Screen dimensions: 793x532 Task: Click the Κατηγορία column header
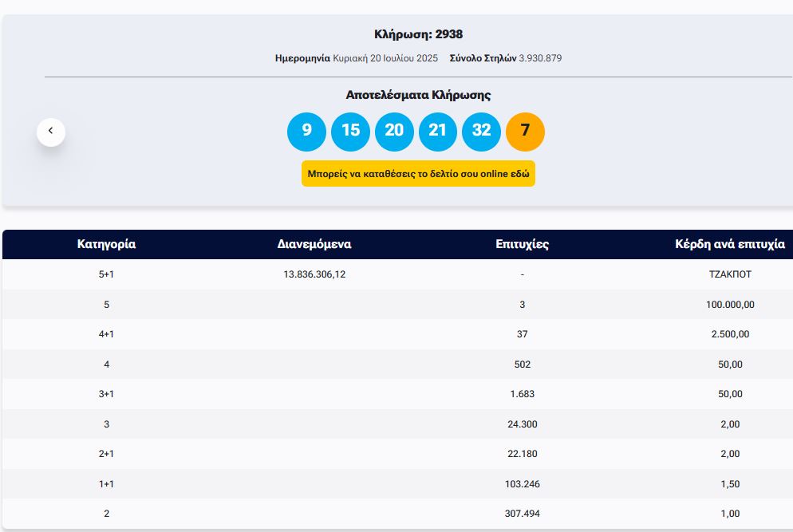click(x=106, y=244)
